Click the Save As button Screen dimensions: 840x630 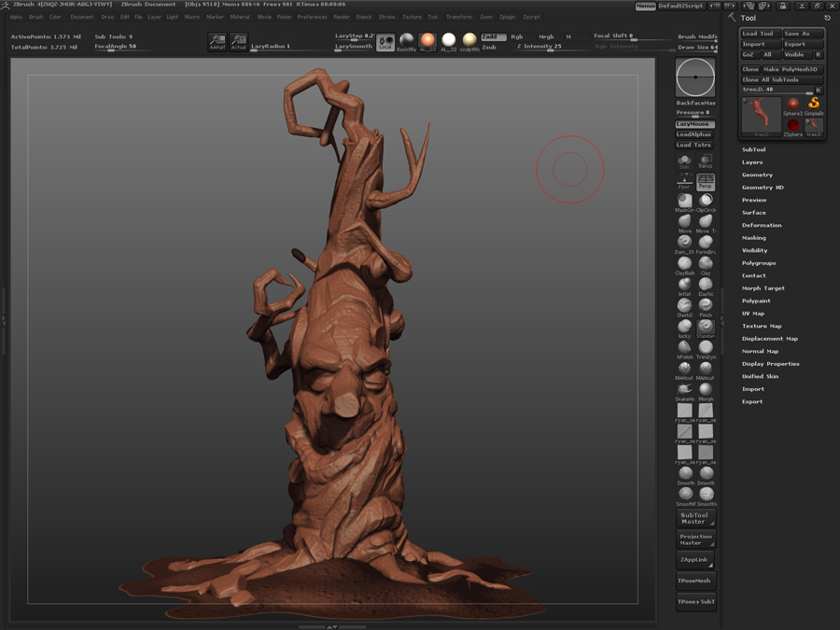click(x=803, y=34)
